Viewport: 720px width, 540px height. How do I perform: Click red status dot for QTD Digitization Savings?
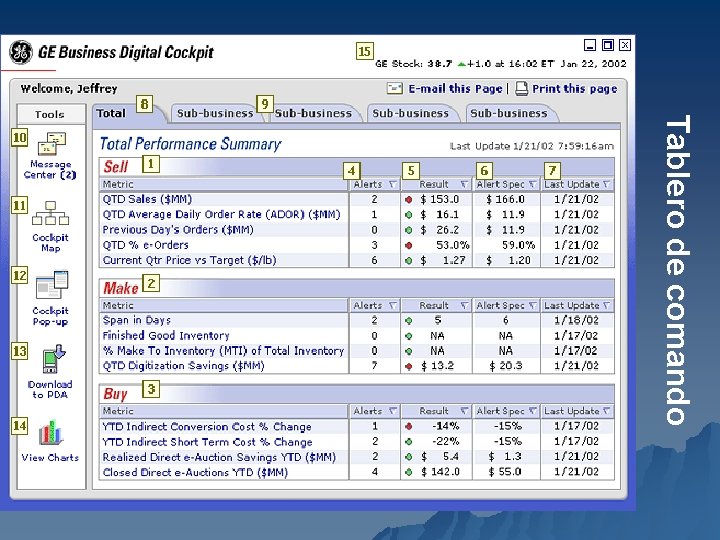click(409, 366)
